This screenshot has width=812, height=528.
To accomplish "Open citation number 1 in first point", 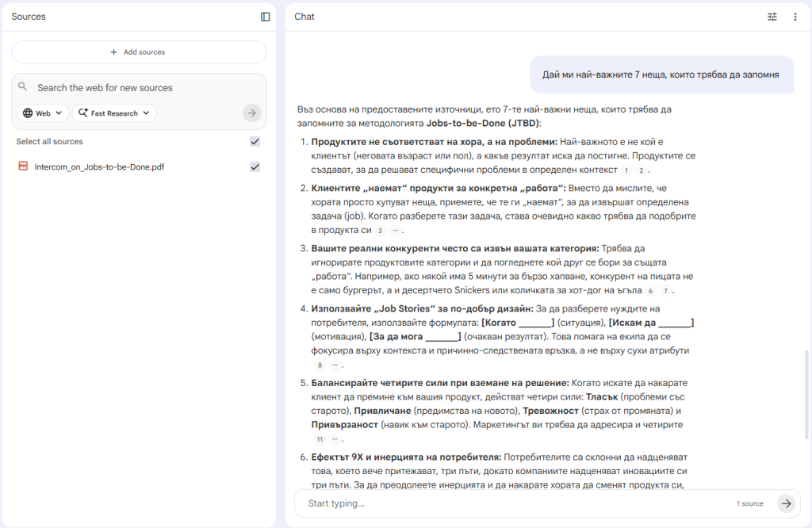I will click(x=626, y=170).
